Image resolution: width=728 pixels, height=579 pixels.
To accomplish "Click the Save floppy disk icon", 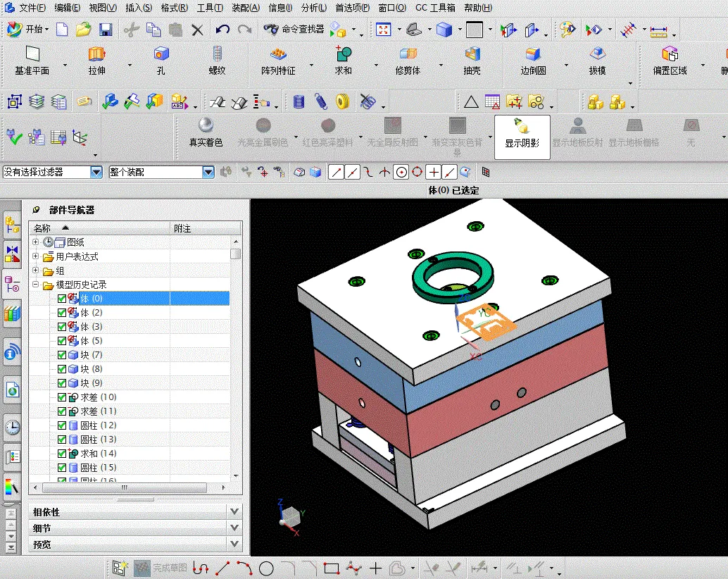I will pyautogui.click(x=106, y=30).
